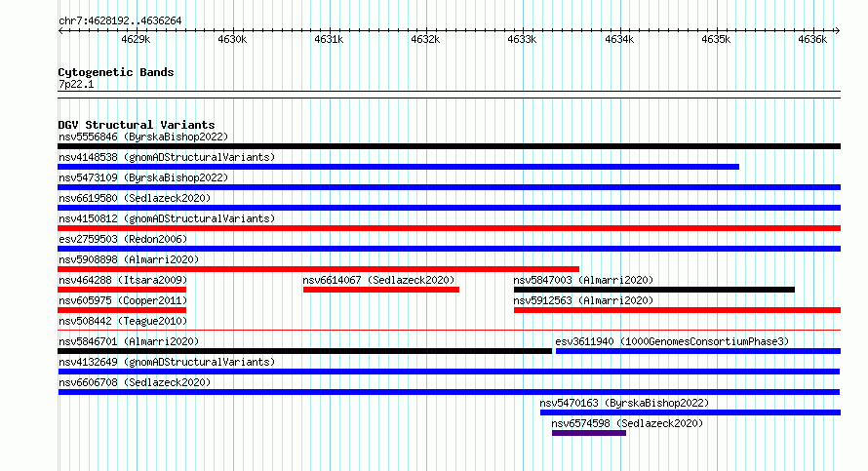
Task: Click the 4635k ruler tick label
Action: (x=716, y=39)
